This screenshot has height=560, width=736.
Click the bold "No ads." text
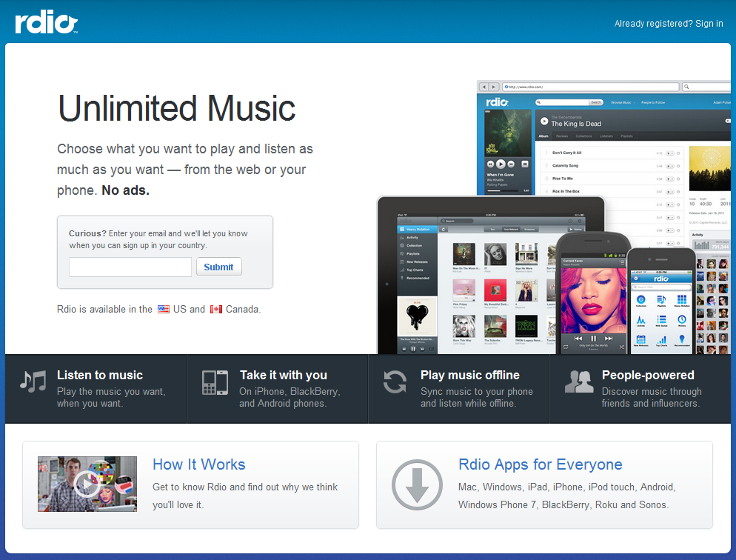[x=125, y=190]
